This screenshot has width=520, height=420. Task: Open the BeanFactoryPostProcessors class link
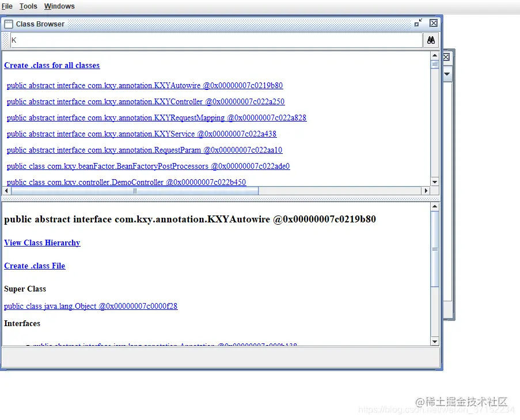pos(148,166)
